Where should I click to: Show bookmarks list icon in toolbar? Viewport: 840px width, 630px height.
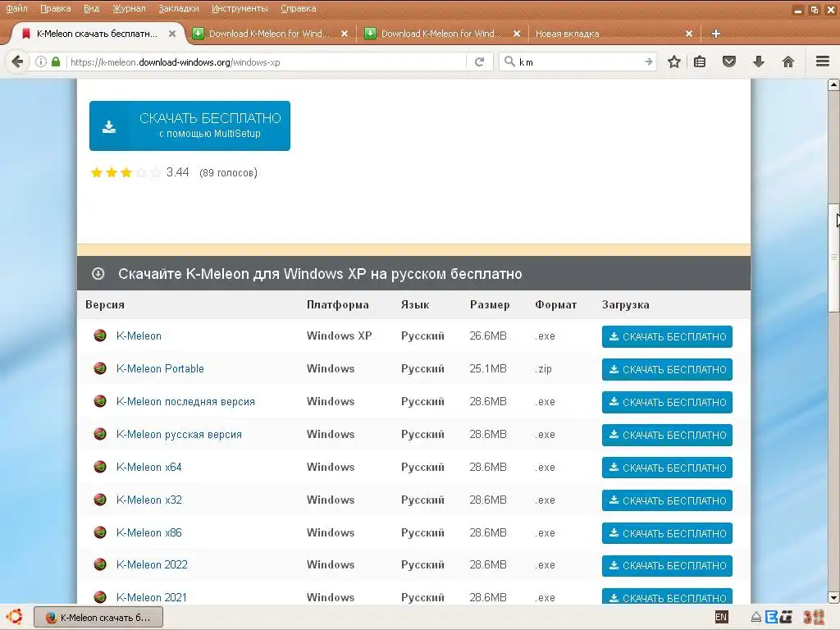pyautogui.click(x=700, y=62)
